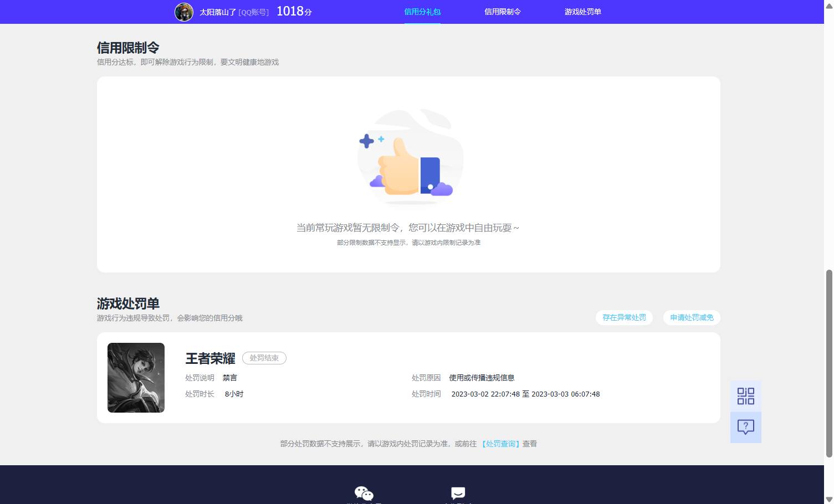Screen dimensions: 834x504
Task: Switch to 信用限制令 tab
Action: pyautogui.click(x=503, y=12)
